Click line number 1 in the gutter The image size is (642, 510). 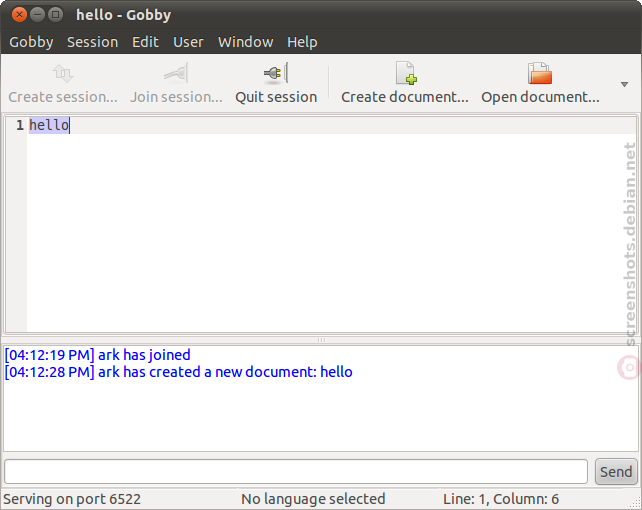point(20,125)
